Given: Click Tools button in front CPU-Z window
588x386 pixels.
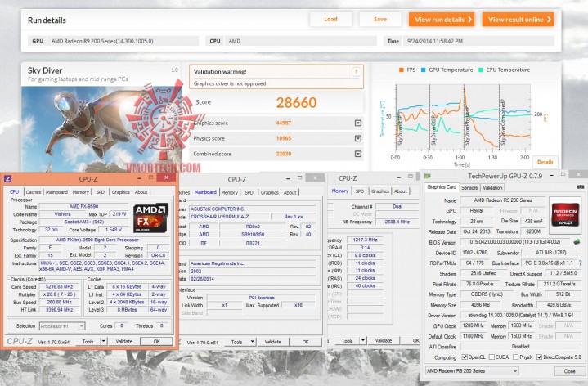Looking at the screenshot, I should [x=88, y=341].
